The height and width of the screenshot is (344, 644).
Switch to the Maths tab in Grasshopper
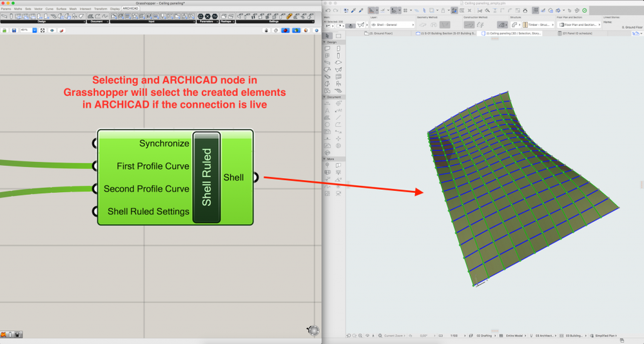18,8
